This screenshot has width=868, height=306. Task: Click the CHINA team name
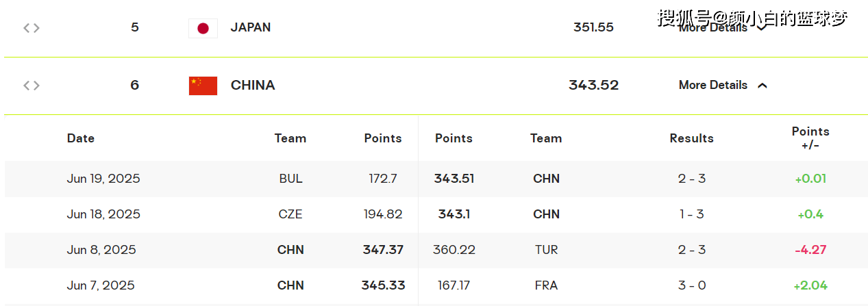pos(253,86)
